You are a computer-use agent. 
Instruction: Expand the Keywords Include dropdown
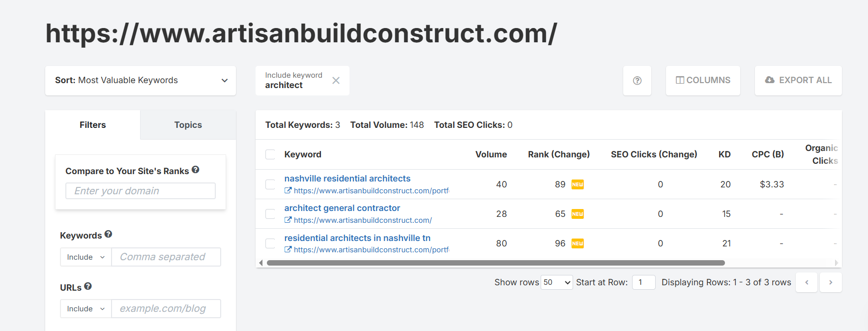[x=86, y=257]
